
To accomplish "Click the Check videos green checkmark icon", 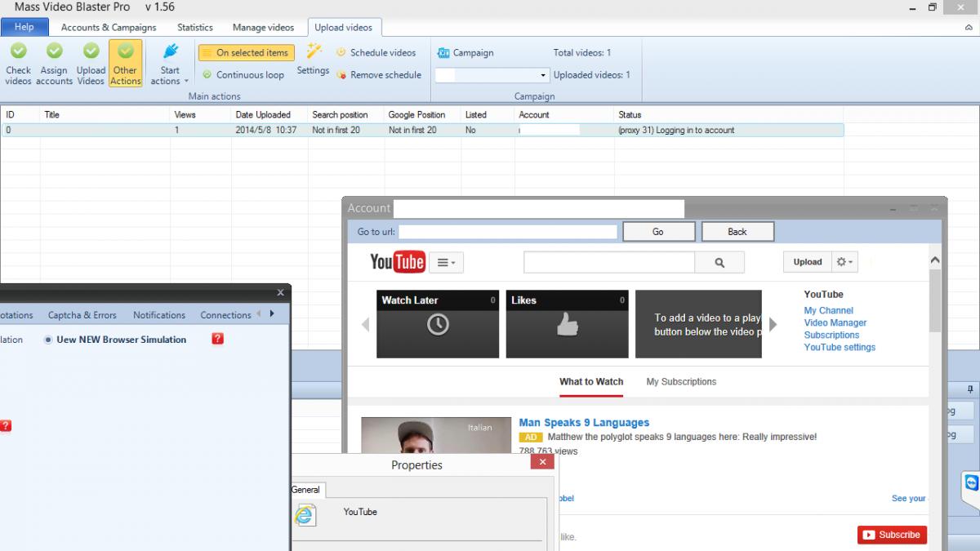I will coord(18,51).
